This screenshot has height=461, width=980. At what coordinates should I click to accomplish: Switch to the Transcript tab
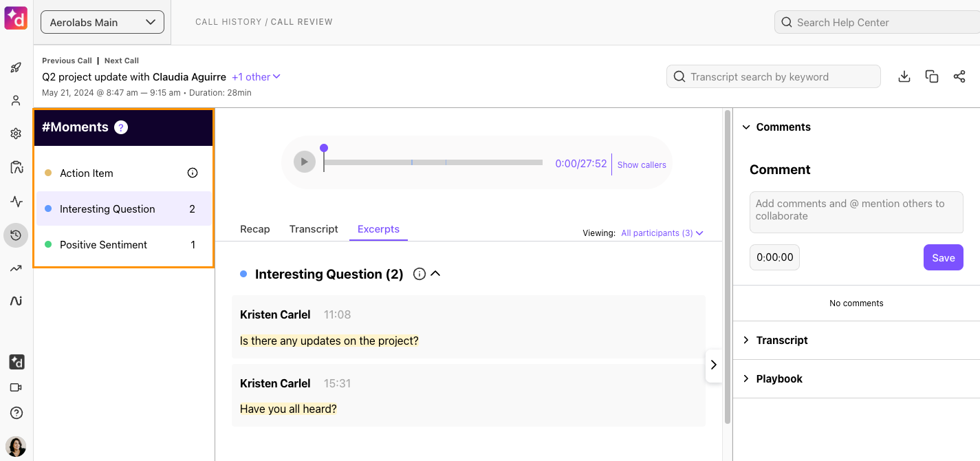[x=314, y=229]
